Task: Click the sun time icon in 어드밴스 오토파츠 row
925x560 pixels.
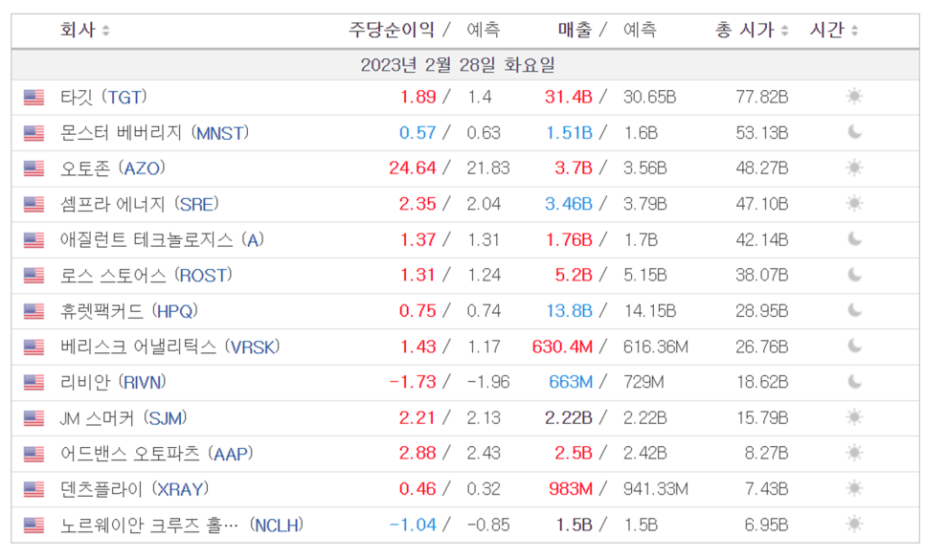Action: 854,453
